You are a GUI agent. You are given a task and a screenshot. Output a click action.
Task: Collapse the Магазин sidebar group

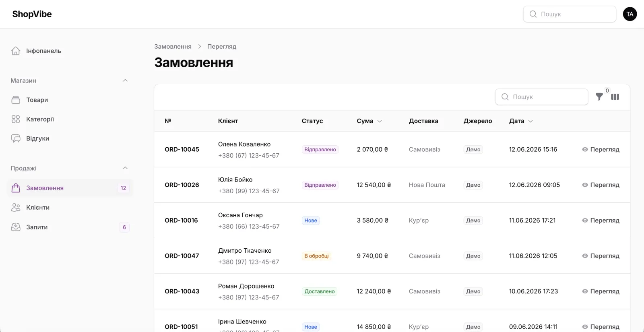pyautogui.click(x=125, y=80)
